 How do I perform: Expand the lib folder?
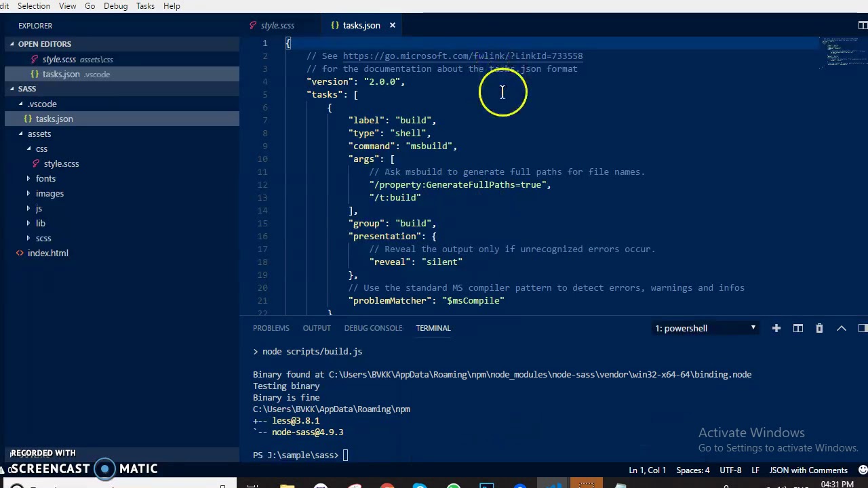28,223
